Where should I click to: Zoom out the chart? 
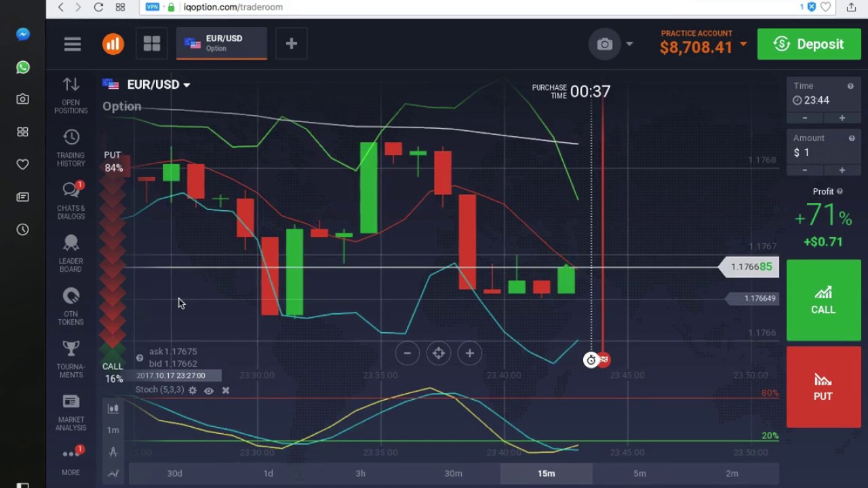(x=408, y=353)
